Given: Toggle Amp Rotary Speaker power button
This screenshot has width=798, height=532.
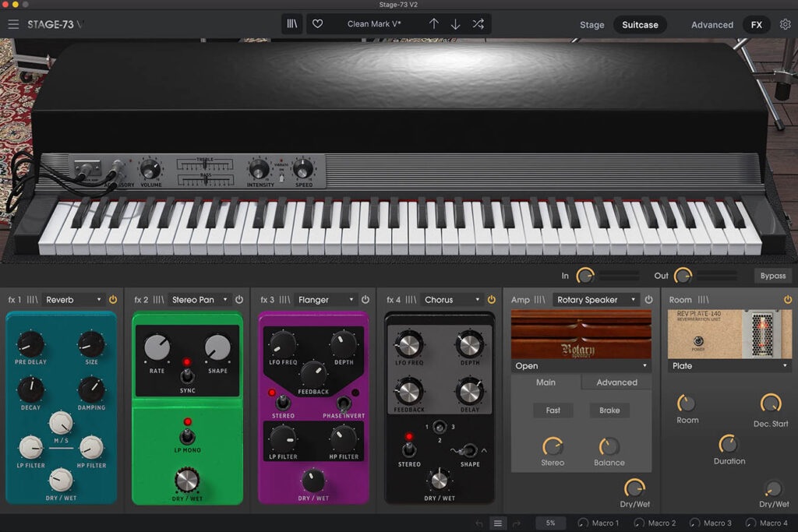Looking at the screenshot, I should 649,300.
